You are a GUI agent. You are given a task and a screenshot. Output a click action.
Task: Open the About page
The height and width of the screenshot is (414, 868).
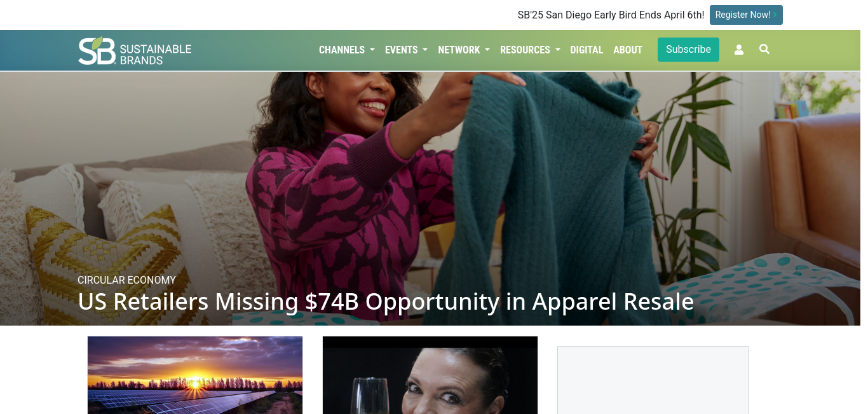(x=628, y=50)
